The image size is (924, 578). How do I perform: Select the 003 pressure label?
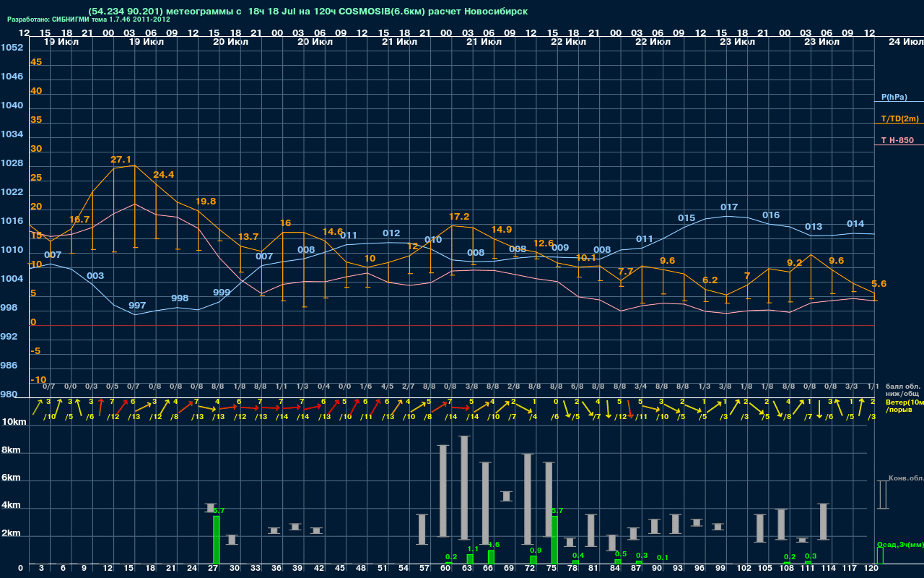pos(95,276)
